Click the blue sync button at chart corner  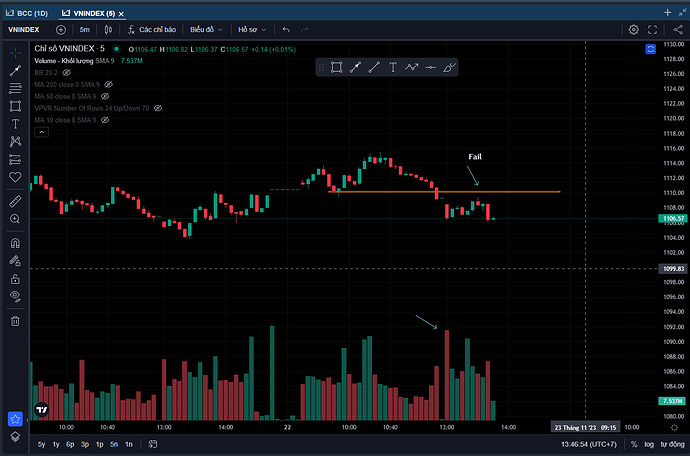click(651, 49)
